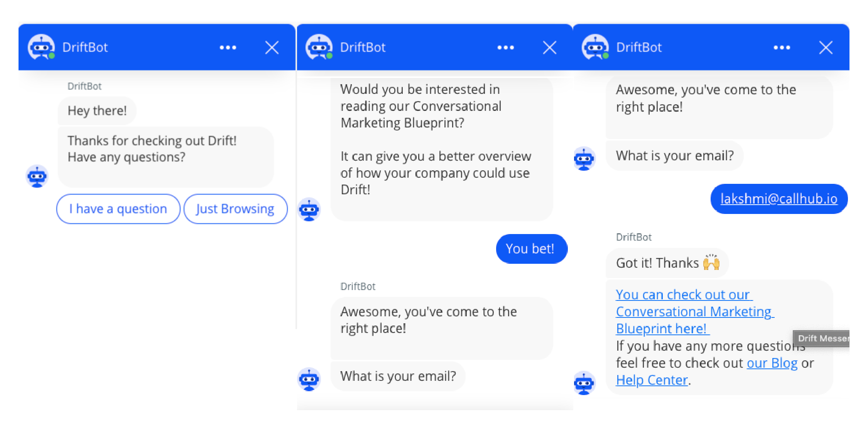This screenshot has width=868, height=431.
Task: Click the bot avatar beside 'Have any questions?' message
Action: [x=37, y=176]
